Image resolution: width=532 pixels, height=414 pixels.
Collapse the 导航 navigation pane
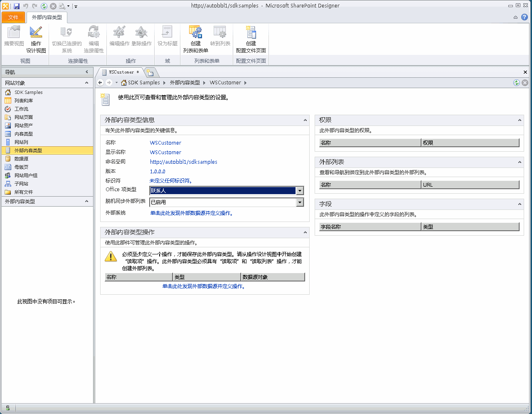87,72
